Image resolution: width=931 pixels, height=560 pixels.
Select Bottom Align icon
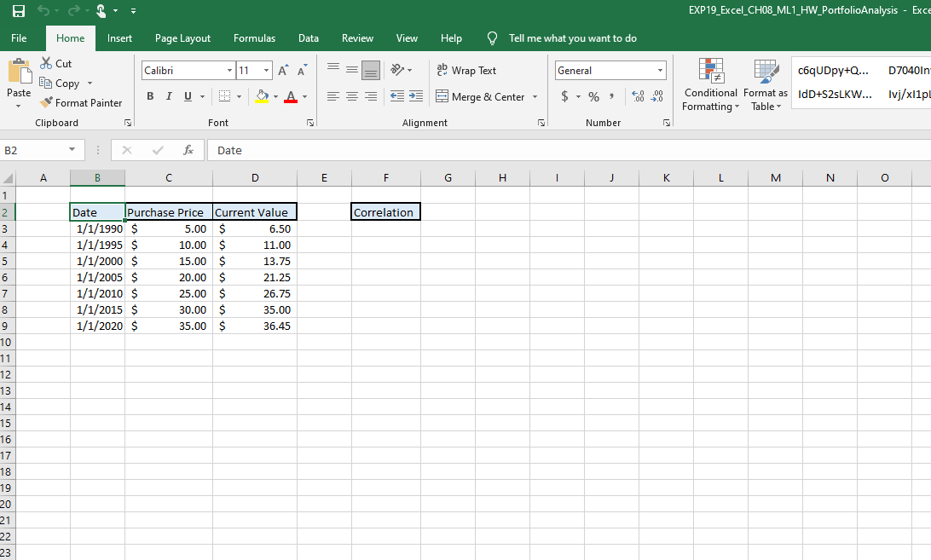click(x=371, y=70)
